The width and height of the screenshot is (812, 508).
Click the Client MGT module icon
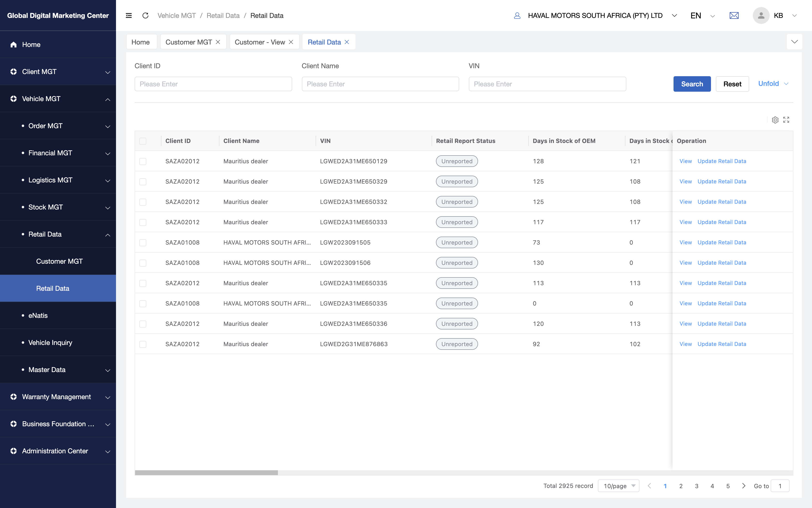click(x=14, y=72)
